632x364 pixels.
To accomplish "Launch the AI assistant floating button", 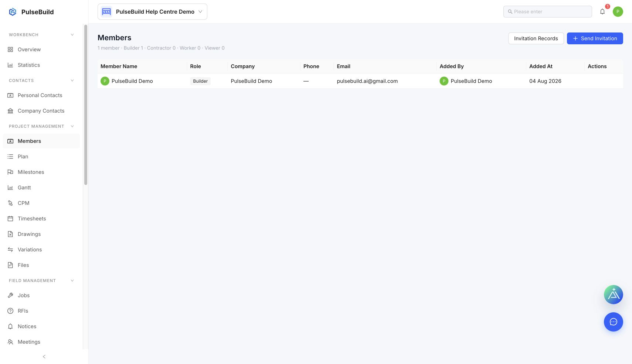I will click(x=614, y=295).
